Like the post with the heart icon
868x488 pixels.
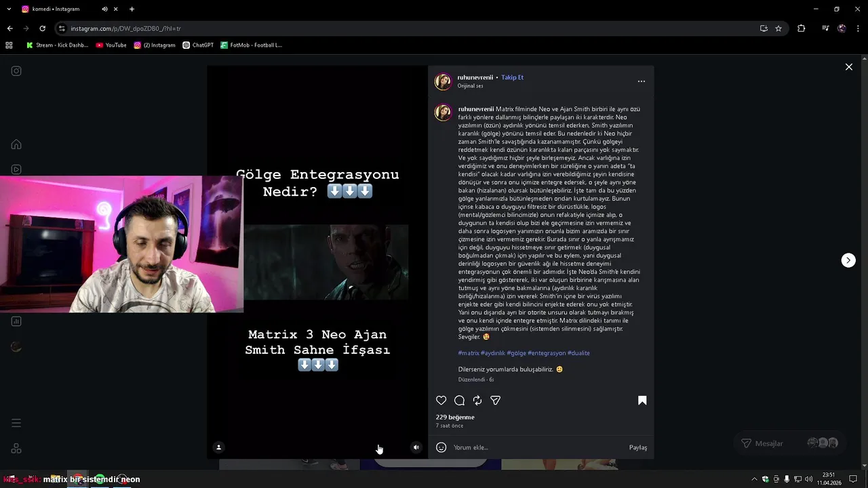click(x=441, y=401)
